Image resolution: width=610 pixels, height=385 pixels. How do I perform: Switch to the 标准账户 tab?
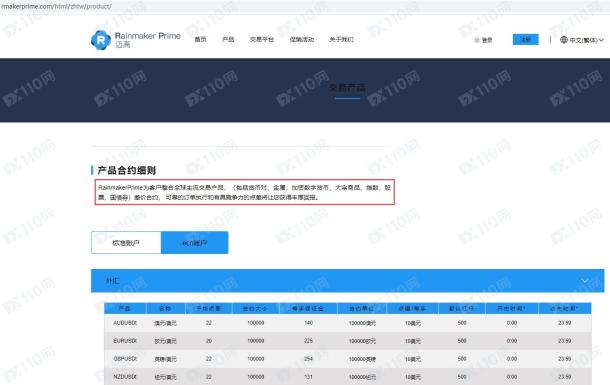pyautogui.click(x=126, y=243)
